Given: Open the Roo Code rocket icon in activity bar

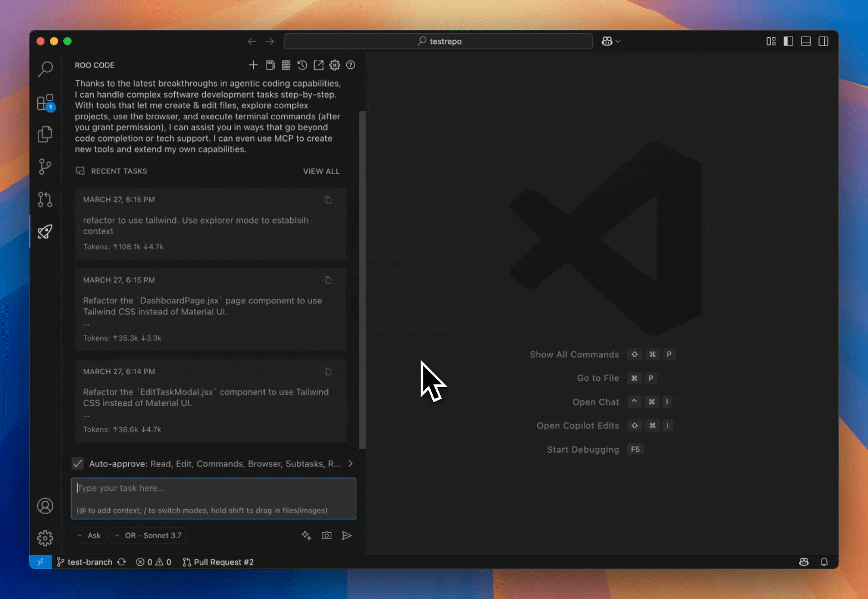Looking at the screenshot, I should [45, 231].
